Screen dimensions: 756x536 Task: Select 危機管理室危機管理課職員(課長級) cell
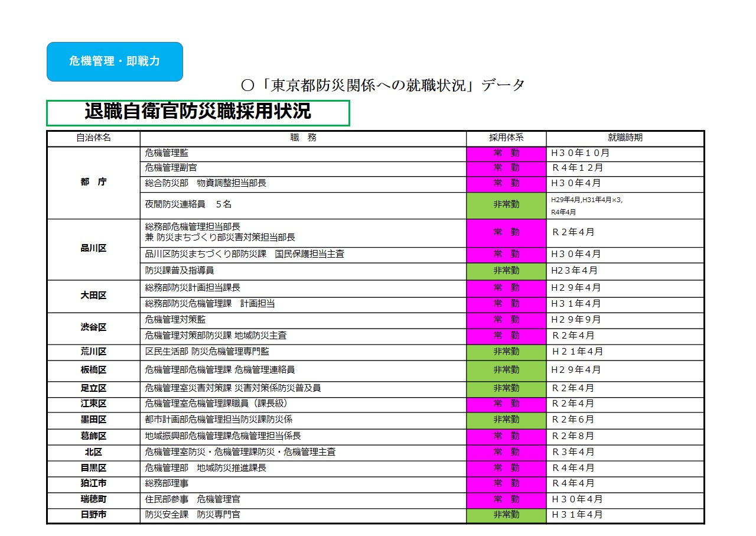pos(304,404)
